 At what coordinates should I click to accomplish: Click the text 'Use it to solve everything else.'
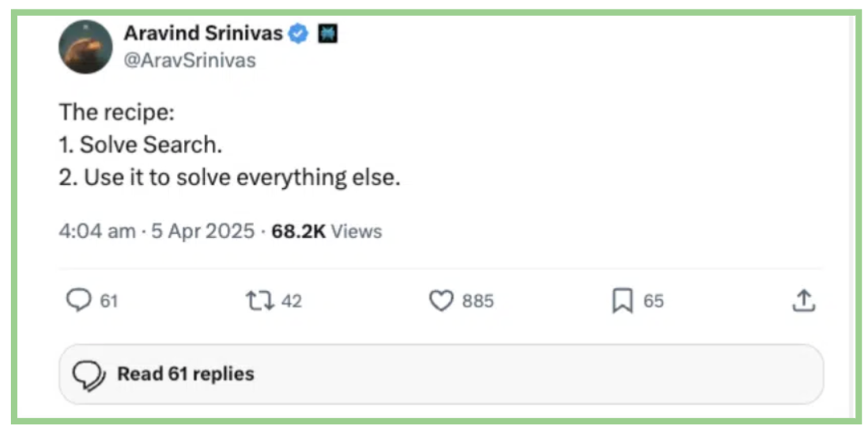point(242,178)
